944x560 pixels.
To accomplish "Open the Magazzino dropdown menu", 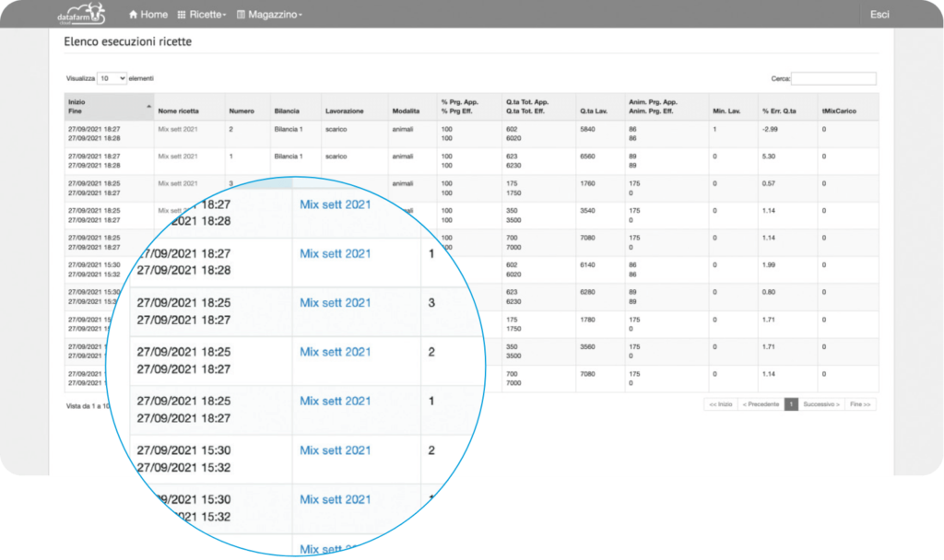I will 270,15.
